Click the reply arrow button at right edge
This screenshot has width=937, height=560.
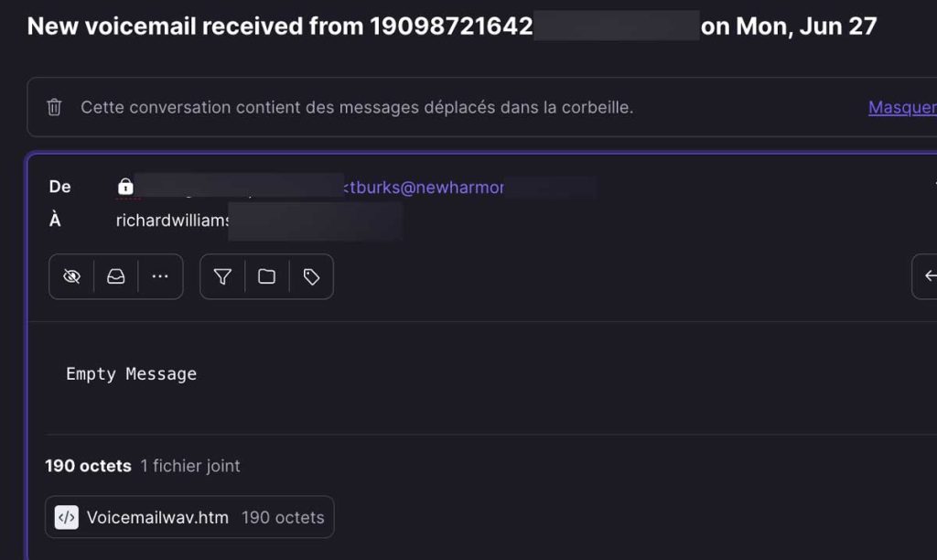928,276
